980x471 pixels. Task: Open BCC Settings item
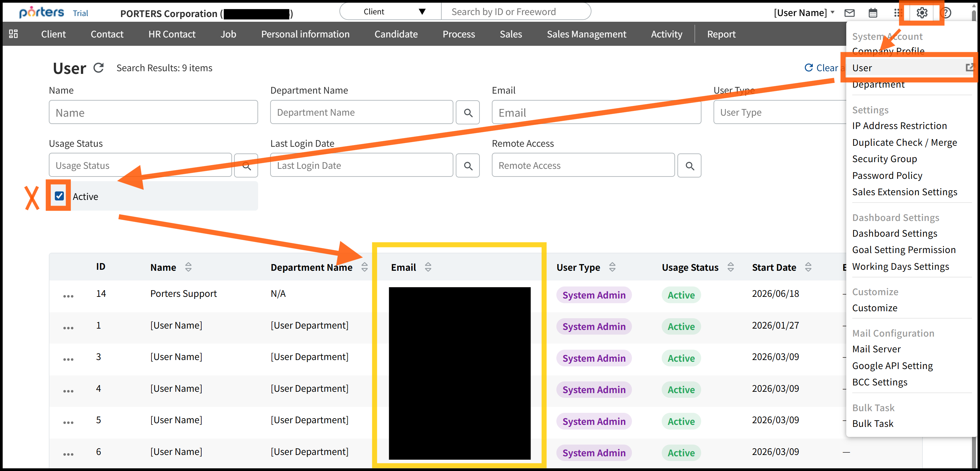pyautogui.click(x=880, y=382)
